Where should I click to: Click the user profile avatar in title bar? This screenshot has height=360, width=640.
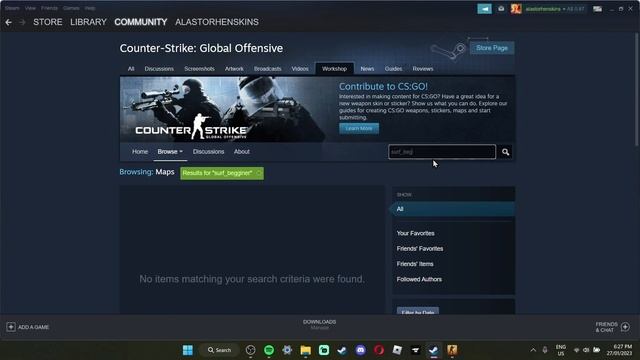pos(516,9)
